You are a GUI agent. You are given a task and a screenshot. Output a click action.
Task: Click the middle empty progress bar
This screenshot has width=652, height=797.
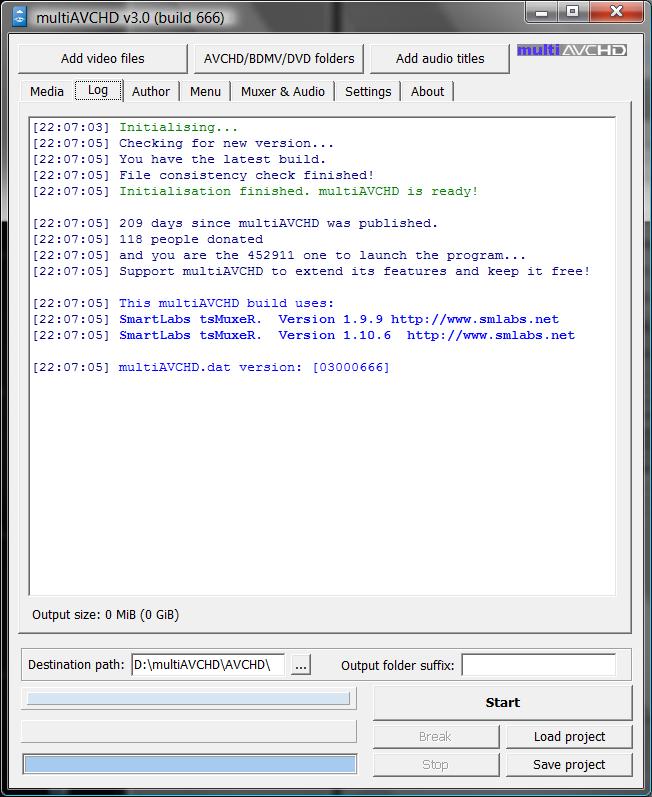point(189,731)
